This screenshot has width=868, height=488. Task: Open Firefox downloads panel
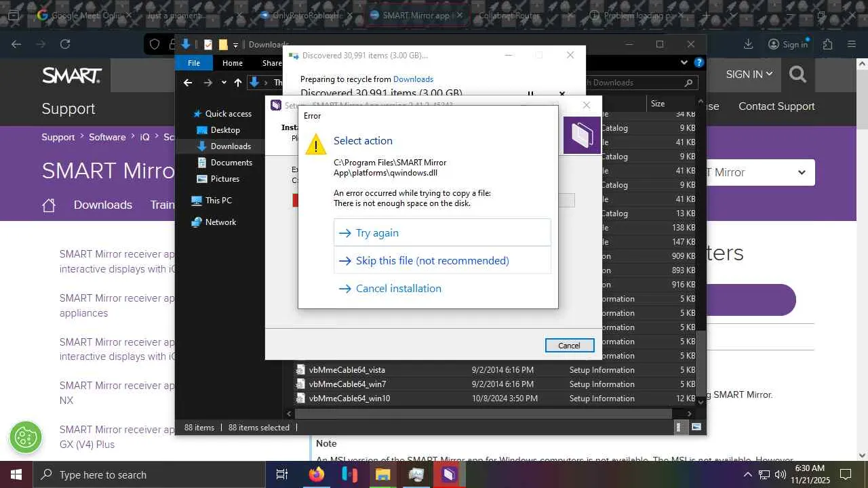(x=749, y=44)
